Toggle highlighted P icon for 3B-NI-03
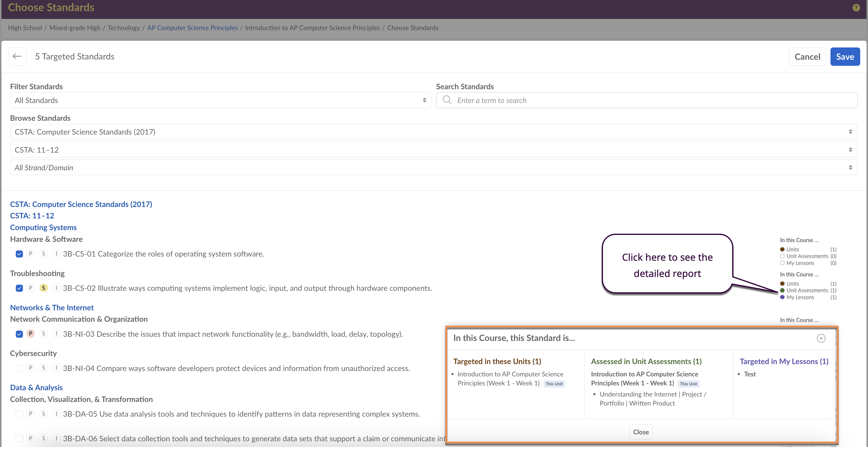This screenshot has height=468, width=868. coord(31,334)
